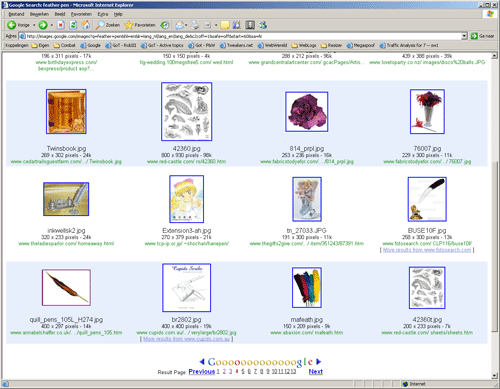Click the Edit page toolbar icon

208,25
